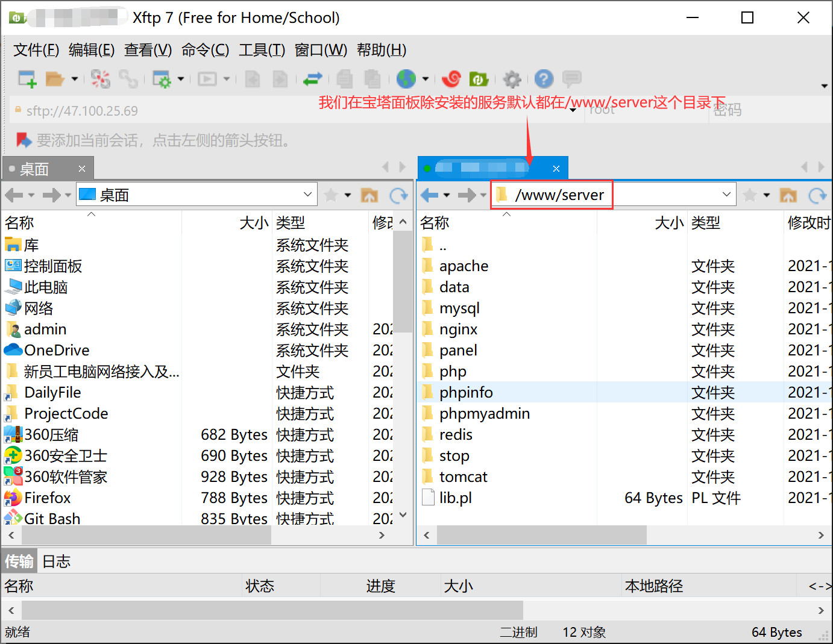Click the chat bubble feedback icon
Screen dimensions: 833x644
(x=571, y=78)
